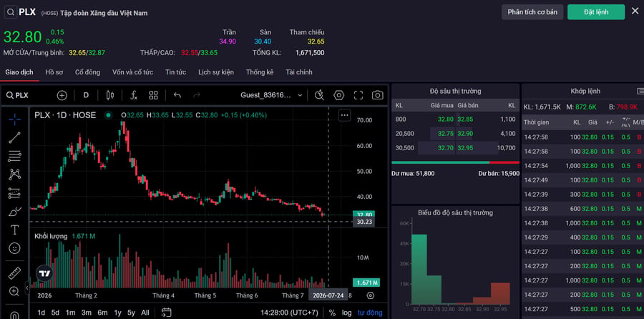
Task: Open the indicator templates grid icon
Action: coord(154,95)
